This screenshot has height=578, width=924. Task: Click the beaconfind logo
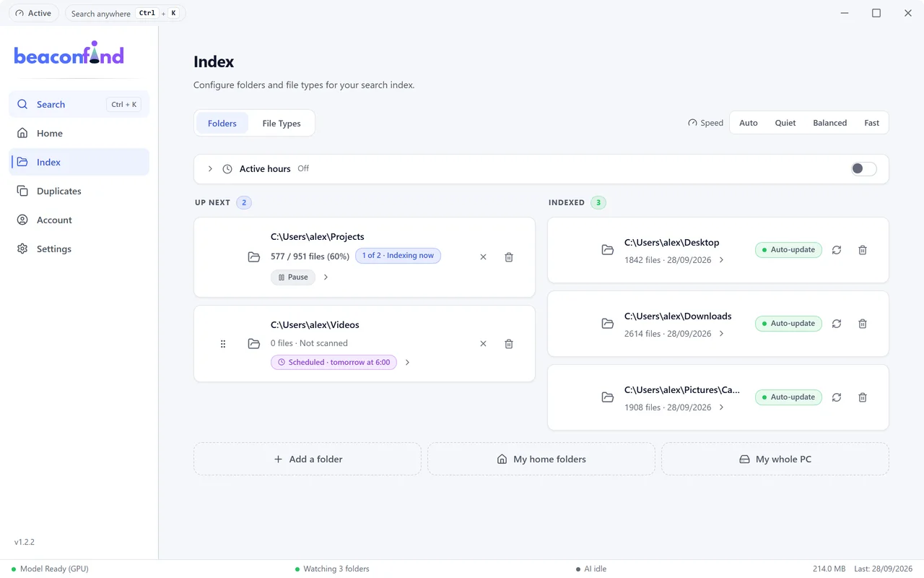[69, 54]
